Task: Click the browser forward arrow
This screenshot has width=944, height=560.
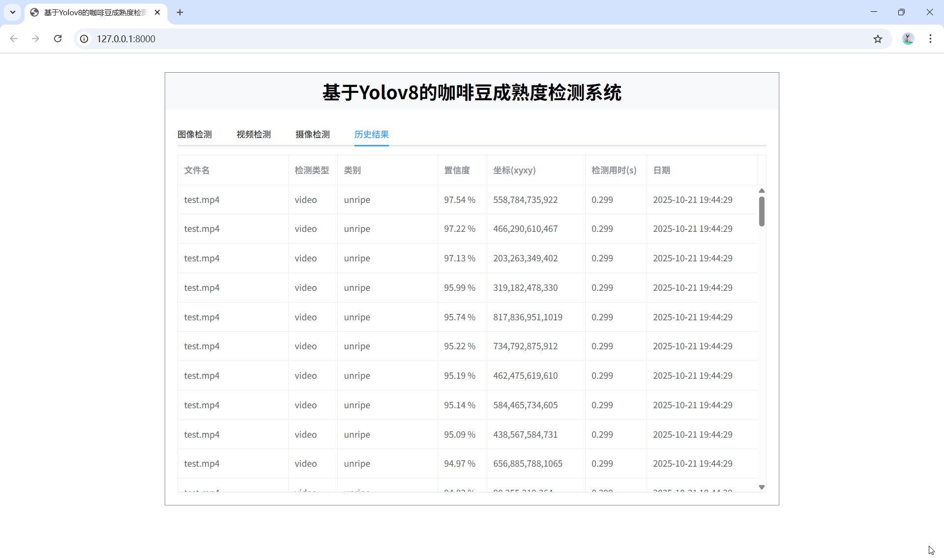Action: (35, 39)
